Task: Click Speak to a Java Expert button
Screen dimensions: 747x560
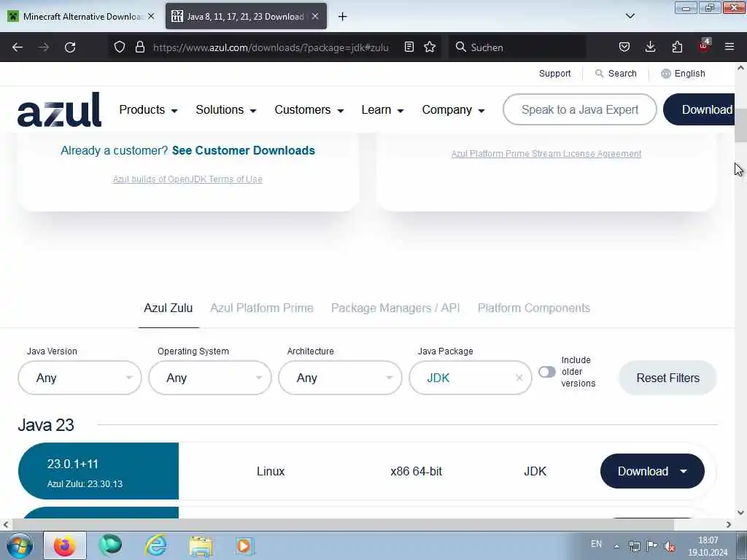Action: [580, 109]
